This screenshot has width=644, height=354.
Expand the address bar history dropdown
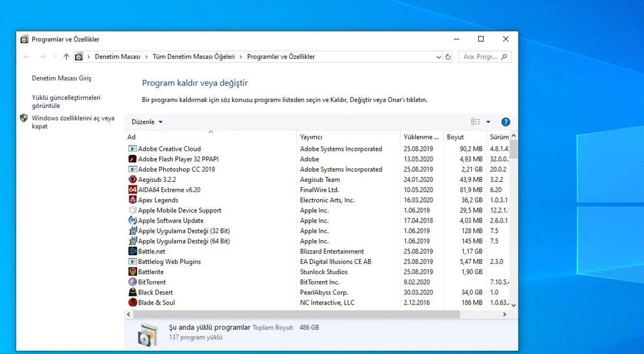point(439,56)
